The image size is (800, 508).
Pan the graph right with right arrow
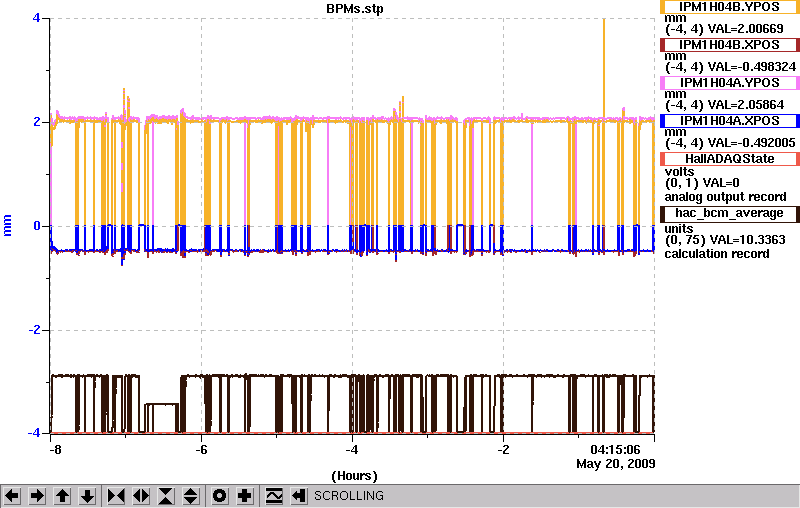click(x=37, y=496)
